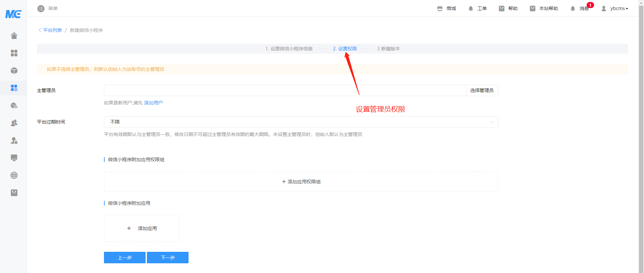Open the monitor screen sidebar icon
644x273 pixels.
tap(14, 158)
